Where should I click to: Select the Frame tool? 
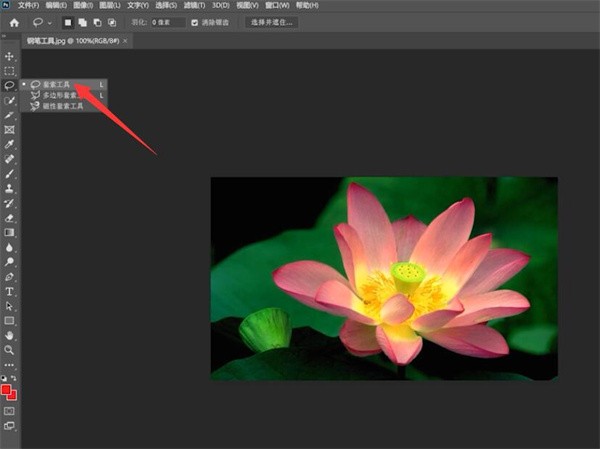9,130
